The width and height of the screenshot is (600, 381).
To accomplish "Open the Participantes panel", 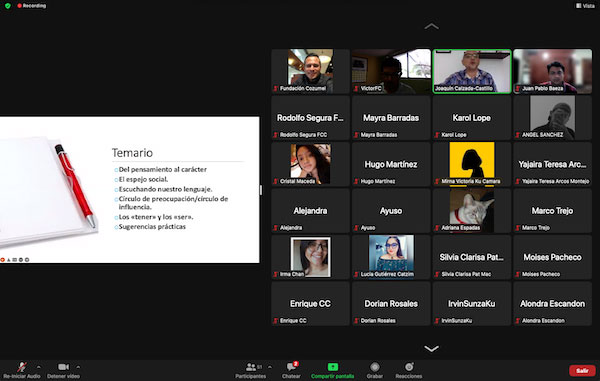I will click(x=251, y=370).
